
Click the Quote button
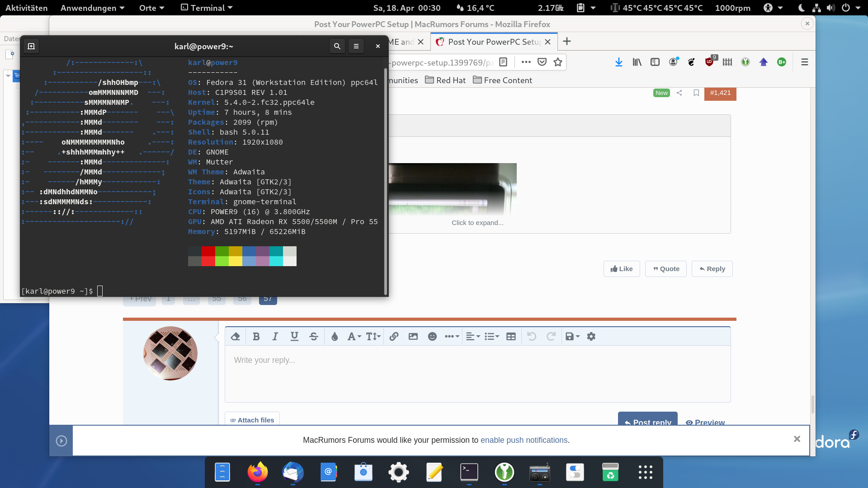666,269
